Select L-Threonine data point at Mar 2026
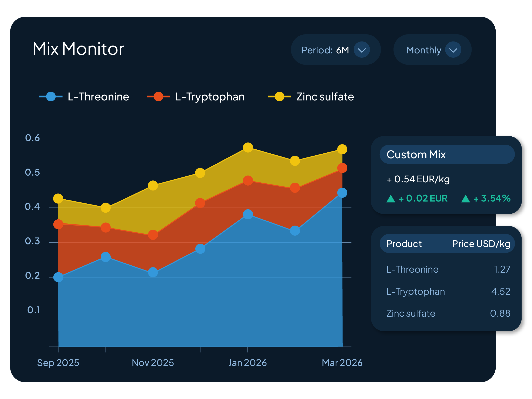 click(x=342, y=193)
